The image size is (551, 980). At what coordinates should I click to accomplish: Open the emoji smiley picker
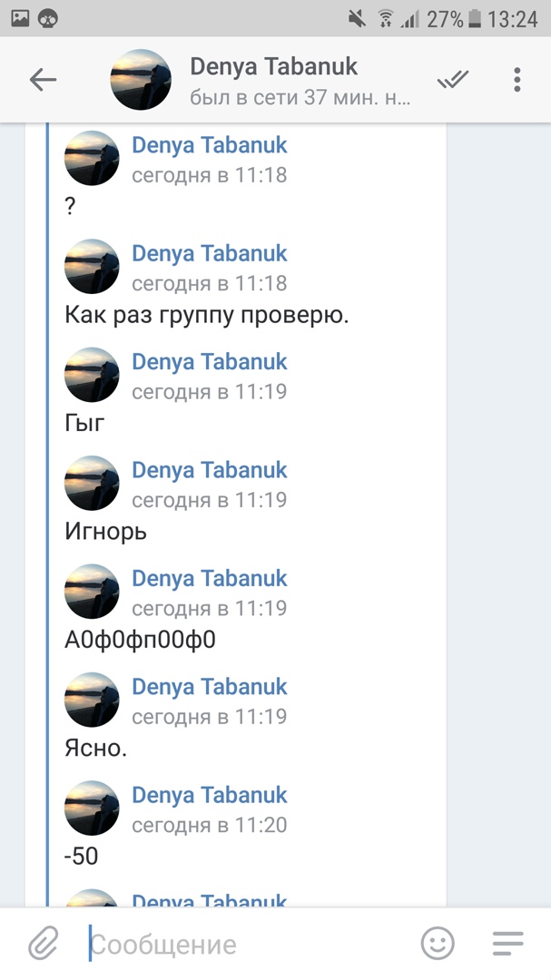click(438, 945)
